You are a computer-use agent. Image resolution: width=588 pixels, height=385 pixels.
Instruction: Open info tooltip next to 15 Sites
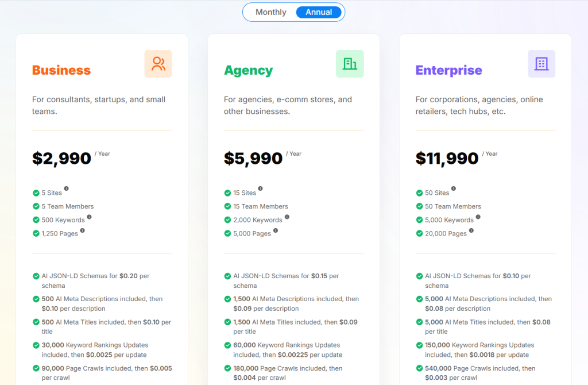click(260, 188)
